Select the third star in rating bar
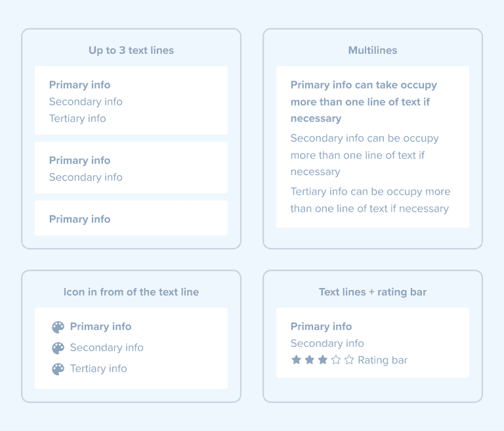This screenshot has width=504, height=431. point(322,359)
